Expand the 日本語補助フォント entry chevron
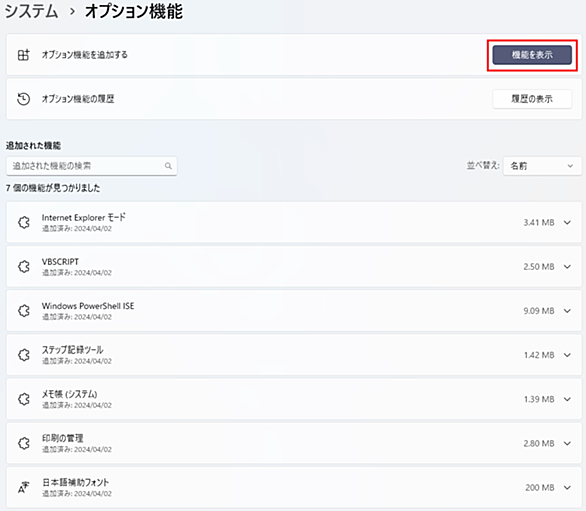 pos(567,487)
